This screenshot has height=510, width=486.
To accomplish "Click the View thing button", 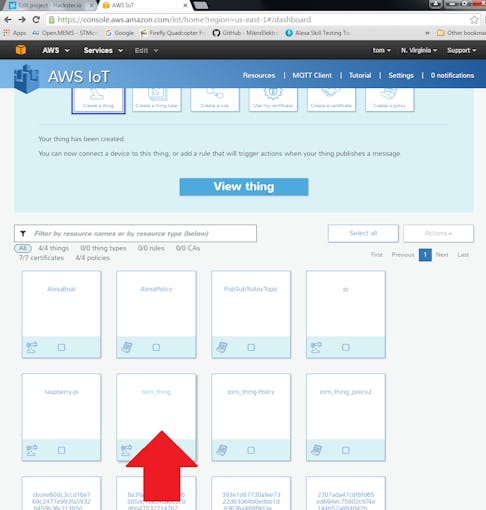I will (244, 187).
